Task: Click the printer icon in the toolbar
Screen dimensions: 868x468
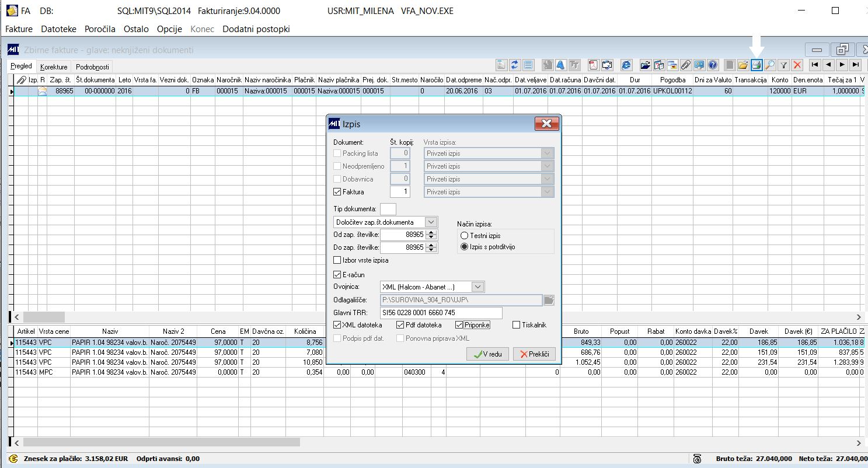Action: pos(757,65)
